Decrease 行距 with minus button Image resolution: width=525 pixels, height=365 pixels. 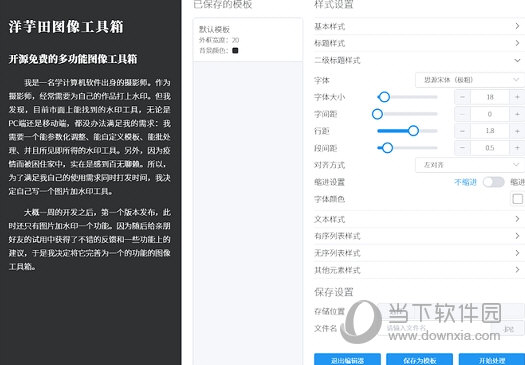click(x=462, y=131)
